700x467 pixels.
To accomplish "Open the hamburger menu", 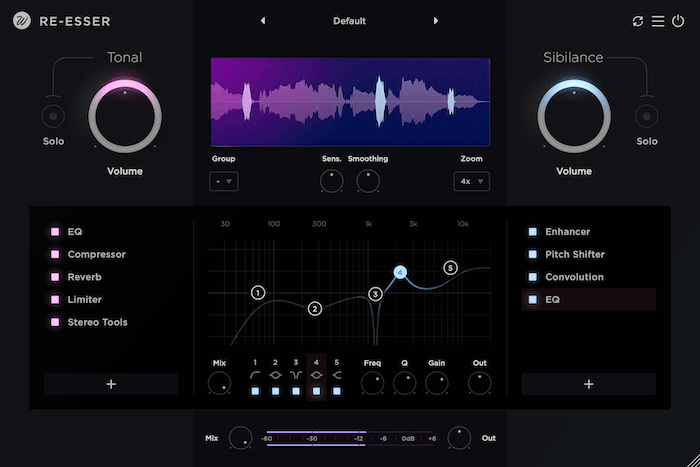I will point(658,21).
